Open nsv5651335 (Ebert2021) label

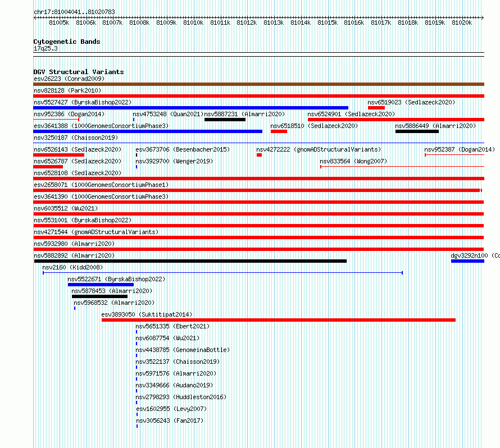(x=172, y=326)
